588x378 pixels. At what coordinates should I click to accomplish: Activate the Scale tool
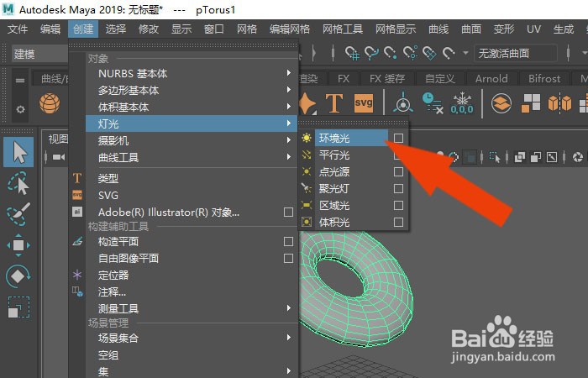click(18, 307)
